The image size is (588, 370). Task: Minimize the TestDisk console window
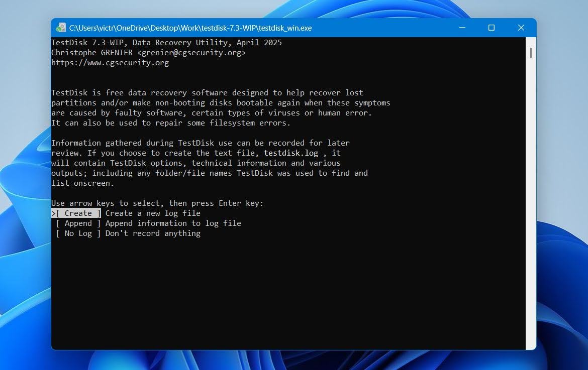coord(462,28)
